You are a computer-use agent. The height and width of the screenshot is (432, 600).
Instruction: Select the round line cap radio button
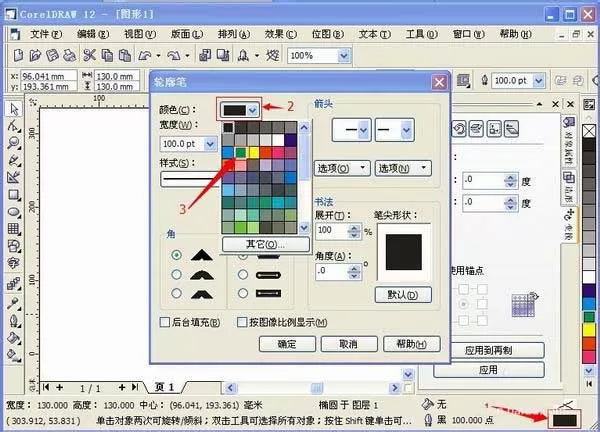click(x=243, y=274)
